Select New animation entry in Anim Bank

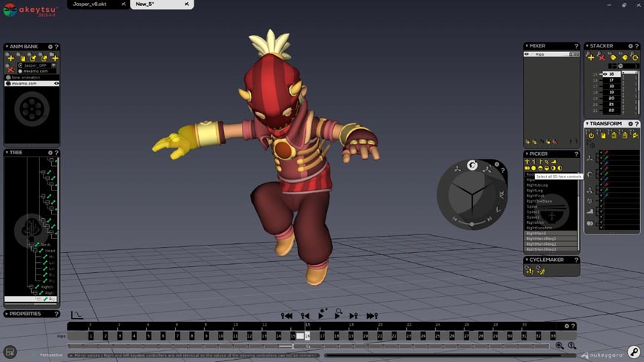(27, 77)
